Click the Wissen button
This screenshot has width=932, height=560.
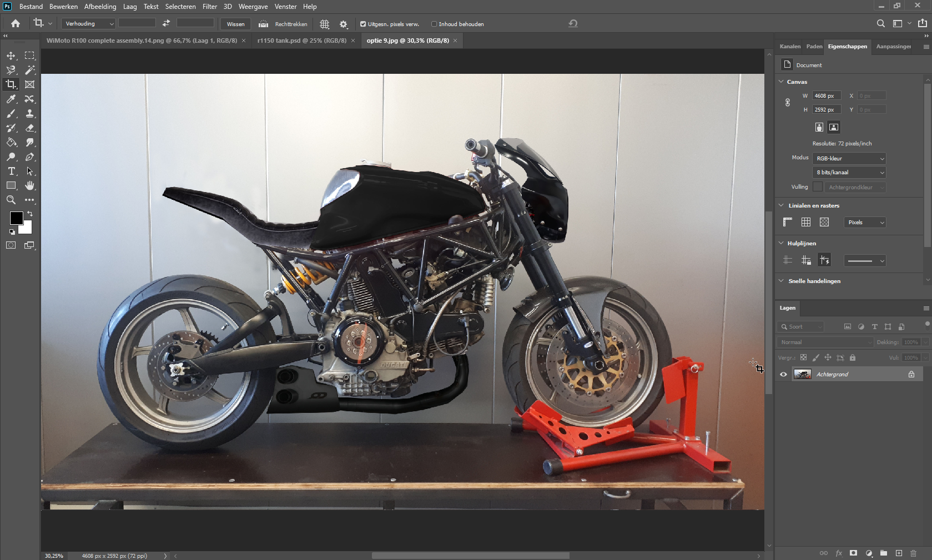[235, 24]
